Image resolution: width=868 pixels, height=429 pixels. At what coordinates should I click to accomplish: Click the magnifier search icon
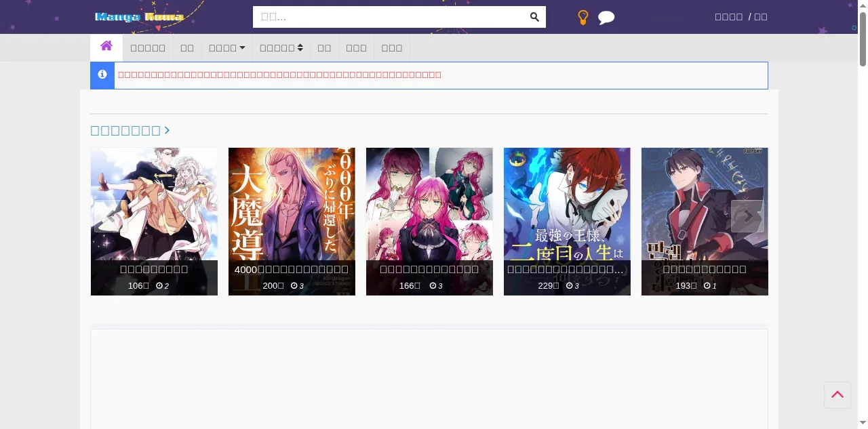point(534,17)
